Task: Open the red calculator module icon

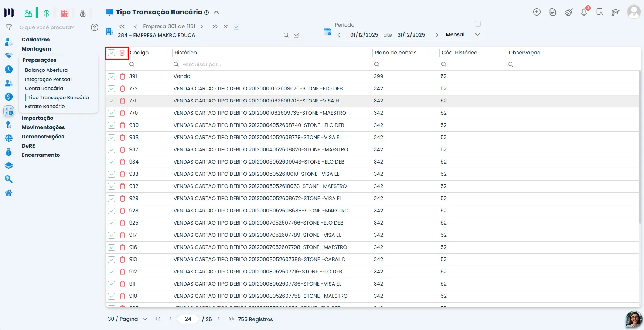Action: (65, 13)
